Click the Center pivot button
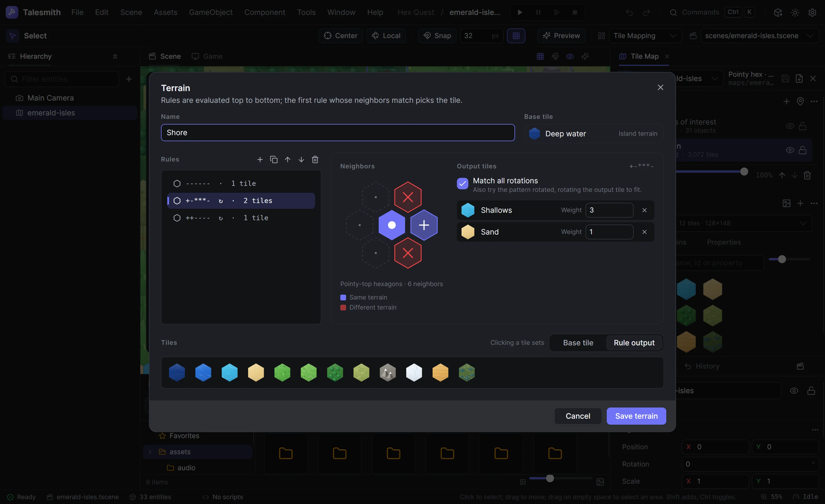The height and width of the screenshot is (504, 825). [x=341, y=36]
